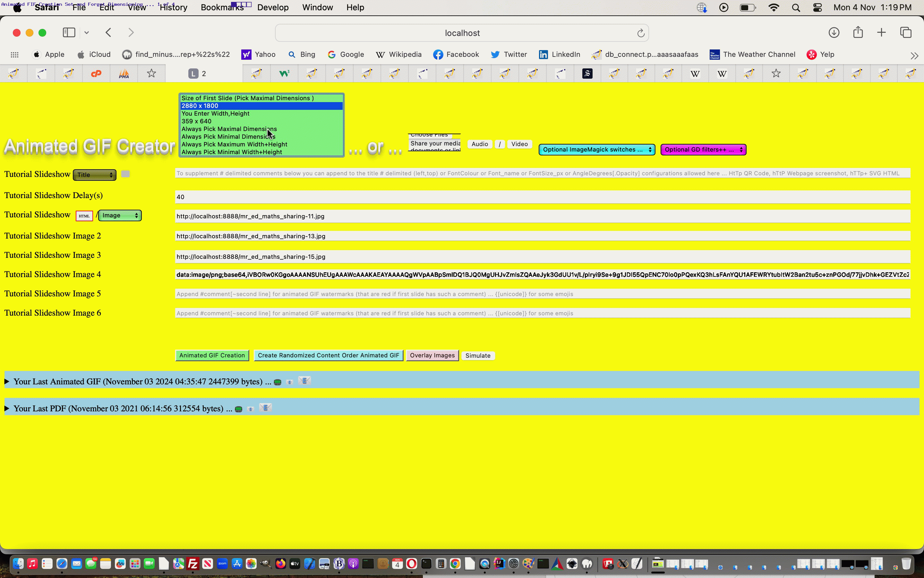Click Safari's sidebar toggle icon
This screenshot has width=924, height=578.
click(69, 32)
